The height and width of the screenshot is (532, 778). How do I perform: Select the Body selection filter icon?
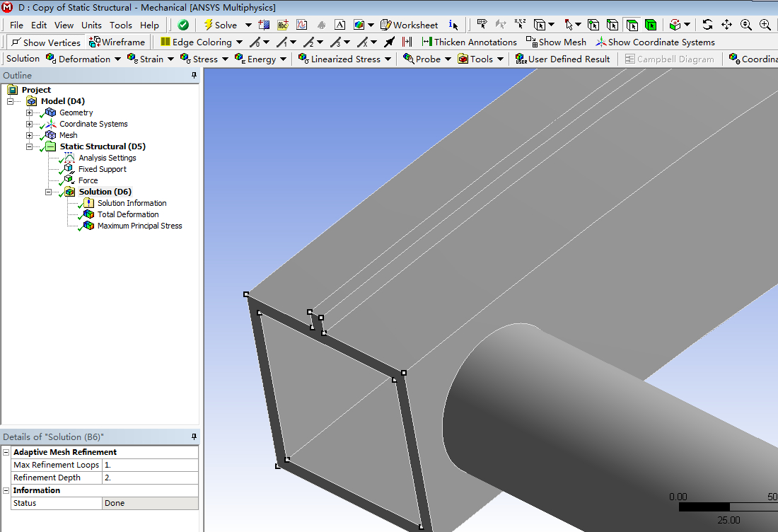click(651, 25)
